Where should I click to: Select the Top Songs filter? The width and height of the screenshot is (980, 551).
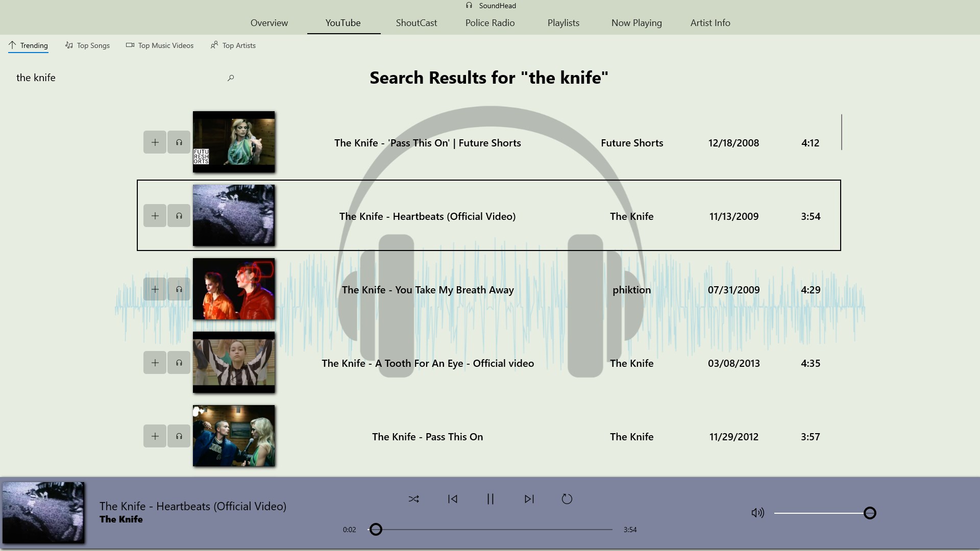87,45
